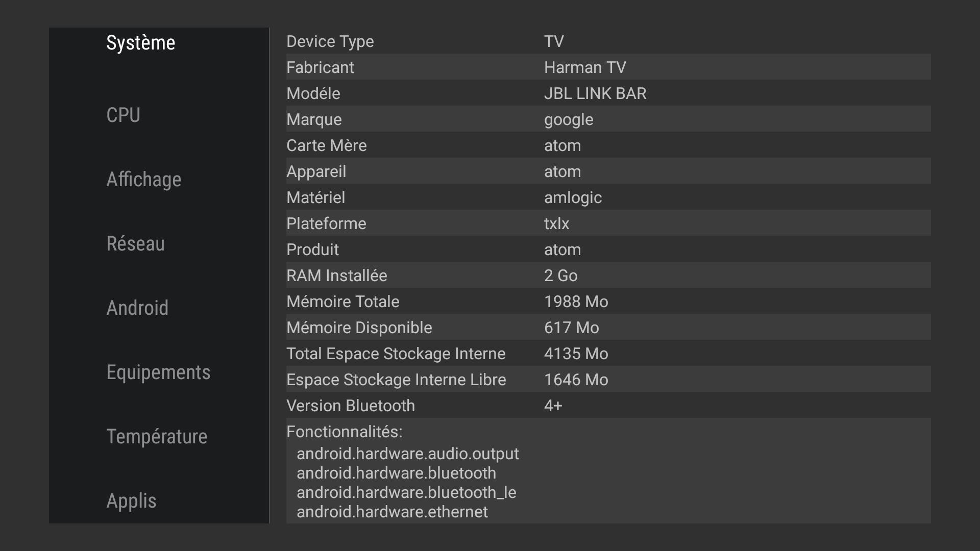Screen dimensions: 980x551
Task: Click the Version Bluetooth row
Action: pyautogui.click(x=608, y=405)
